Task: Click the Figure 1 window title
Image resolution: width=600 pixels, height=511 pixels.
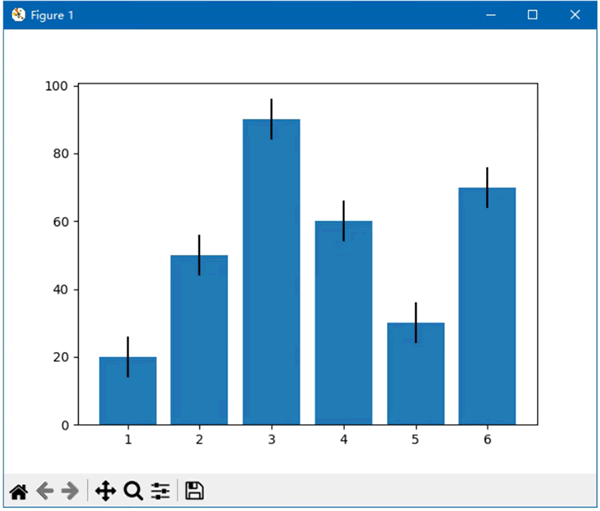Action: (x=52, y=15)
